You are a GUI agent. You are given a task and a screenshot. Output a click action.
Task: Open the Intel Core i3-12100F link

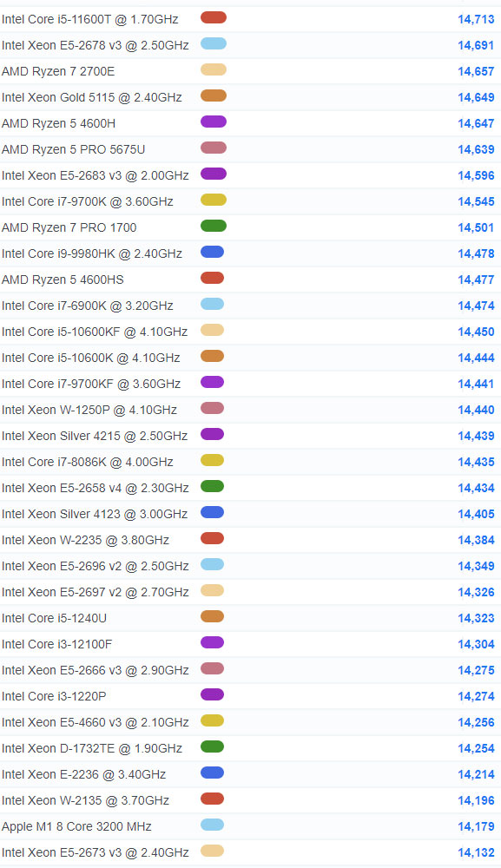(57, 644)
